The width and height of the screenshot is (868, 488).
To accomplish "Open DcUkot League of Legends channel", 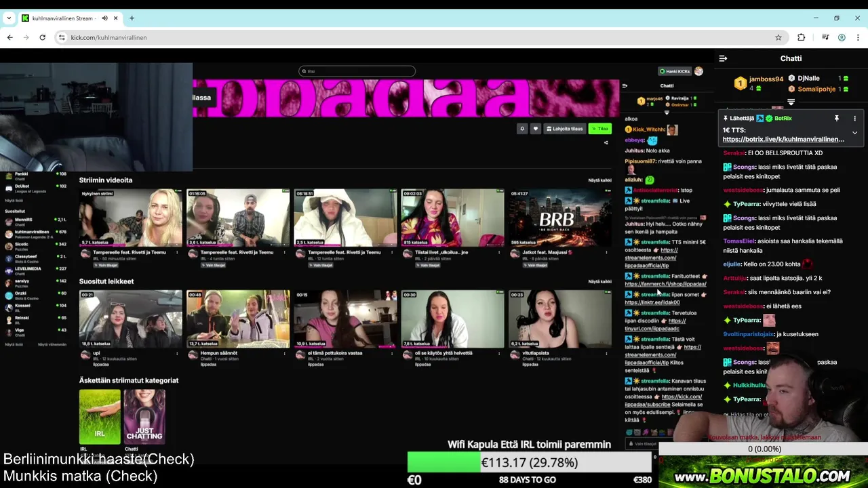I will (x=36, y=187).
